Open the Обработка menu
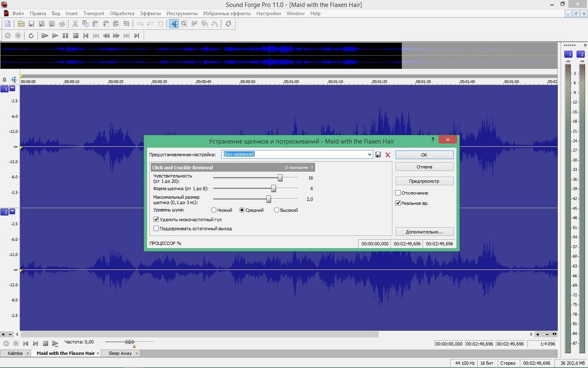 [x=122, y=13]
